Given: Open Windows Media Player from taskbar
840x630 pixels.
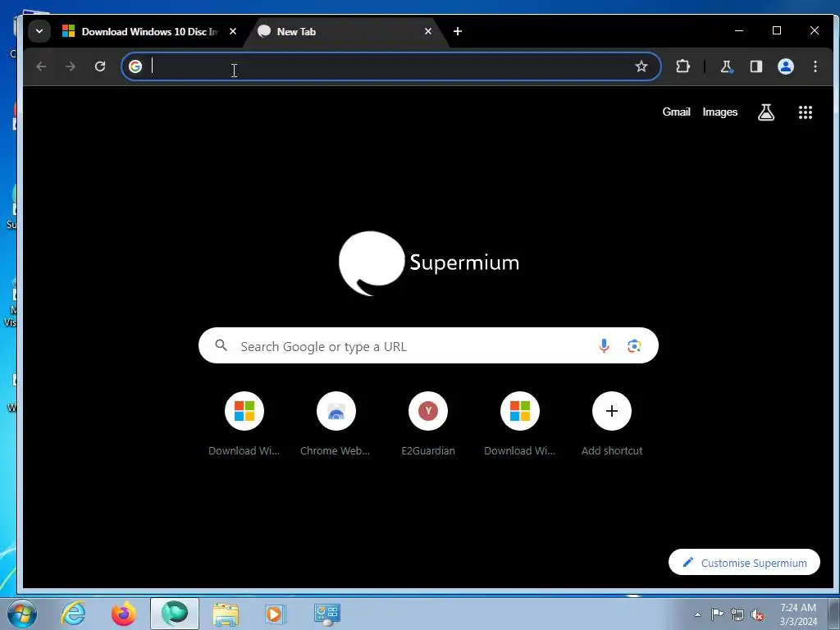Looking at the screenshot, I should 276,614.
